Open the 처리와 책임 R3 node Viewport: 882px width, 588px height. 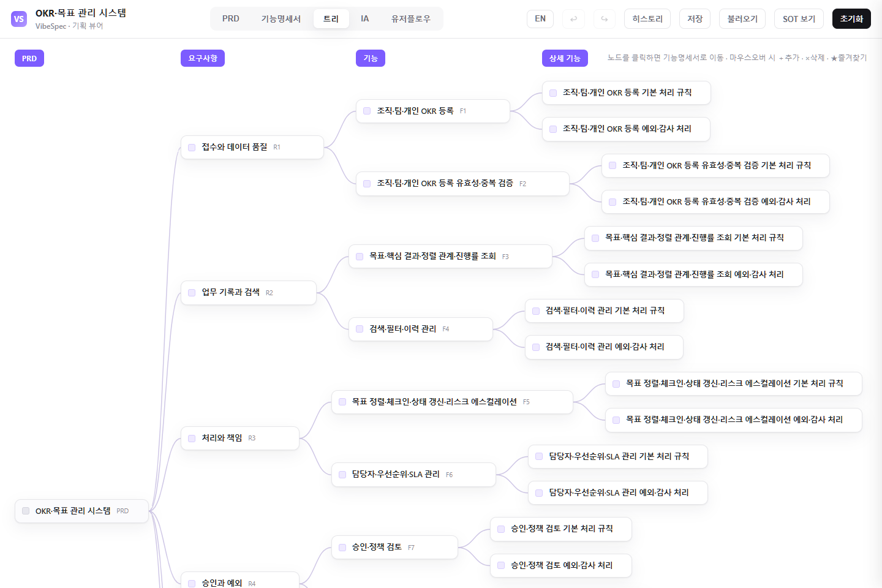click(239, 438)
